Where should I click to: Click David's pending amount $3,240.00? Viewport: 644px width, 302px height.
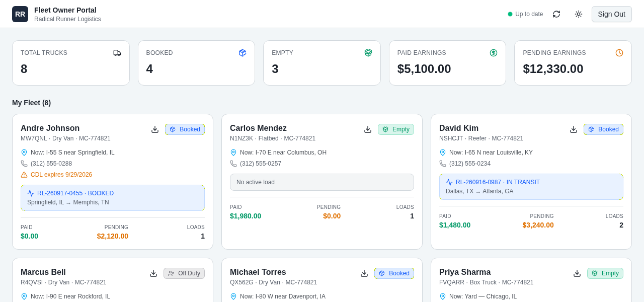coord(538,225)
